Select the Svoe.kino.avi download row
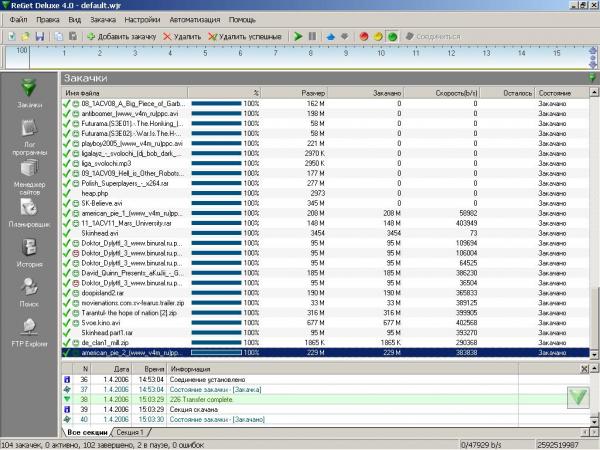This screenshot has height=450, width=600. pyautogui.click(x=325, y=323)
